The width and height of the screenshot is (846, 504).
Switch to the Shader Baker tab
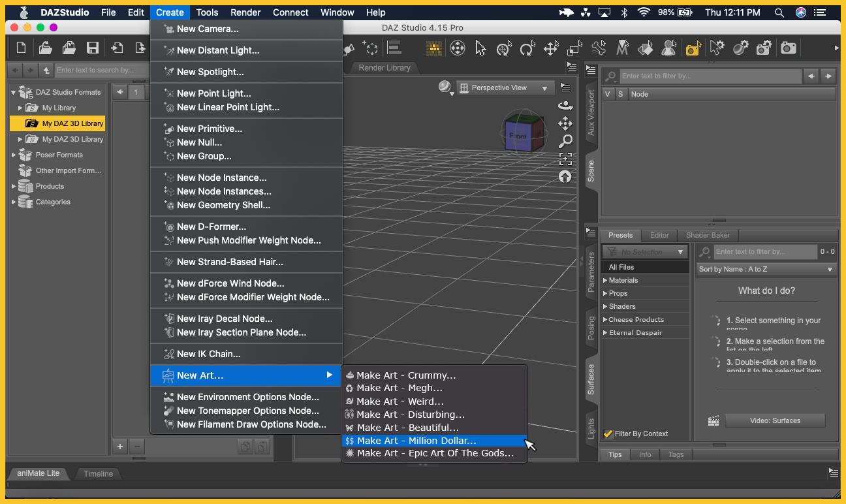click(708, 235)
